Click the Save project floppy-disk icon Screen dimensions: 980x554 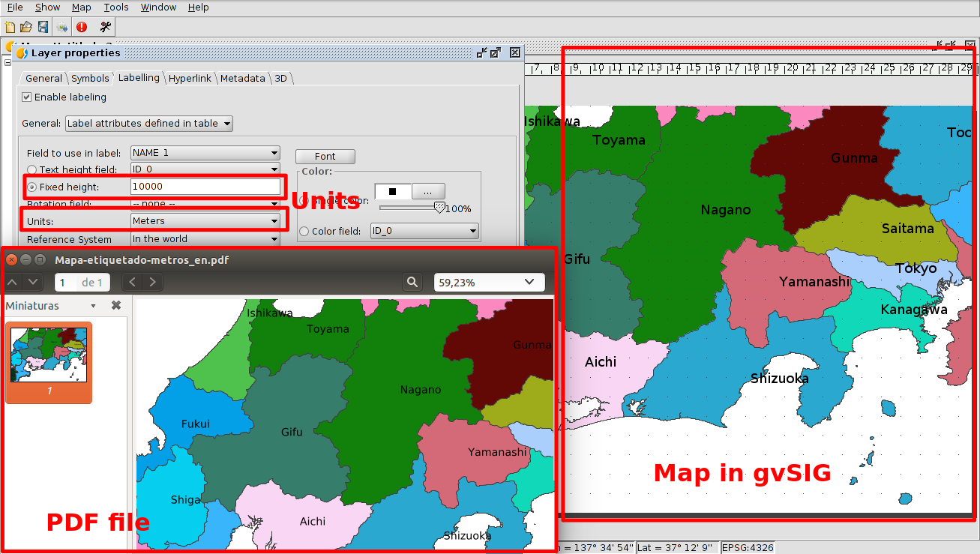click(43, 27)
